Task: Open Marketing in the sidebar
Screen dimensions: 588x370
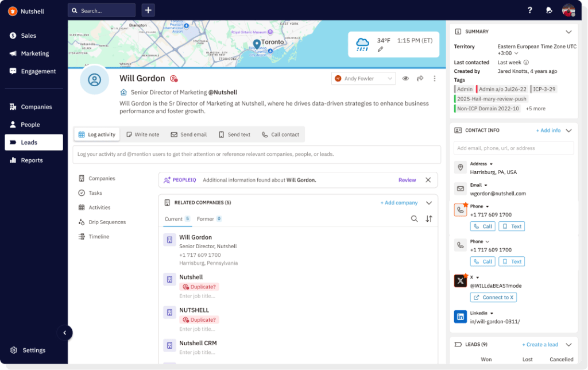Action: pos(34,53)
